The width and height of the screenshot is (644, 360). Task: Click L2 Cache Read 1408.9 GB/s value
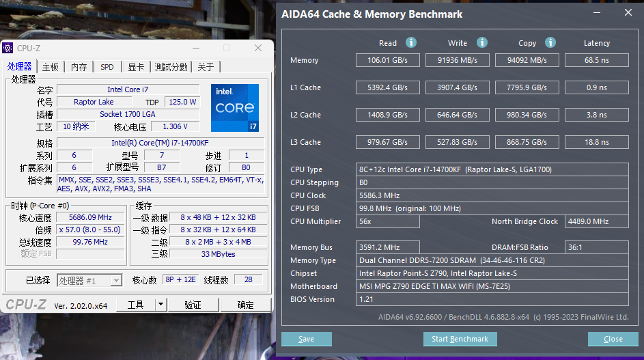tap(388, 115)
